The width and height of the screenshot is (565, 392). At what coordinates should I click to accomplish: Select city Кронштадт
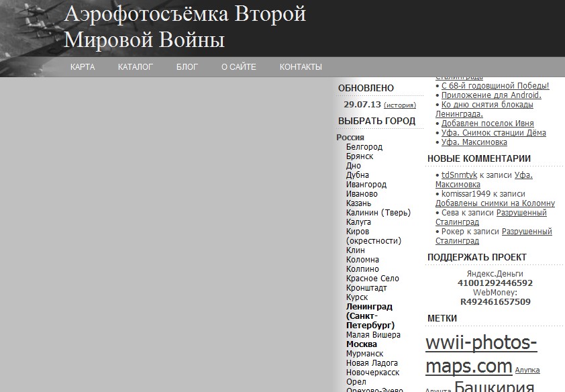click(x=366, y=288)
